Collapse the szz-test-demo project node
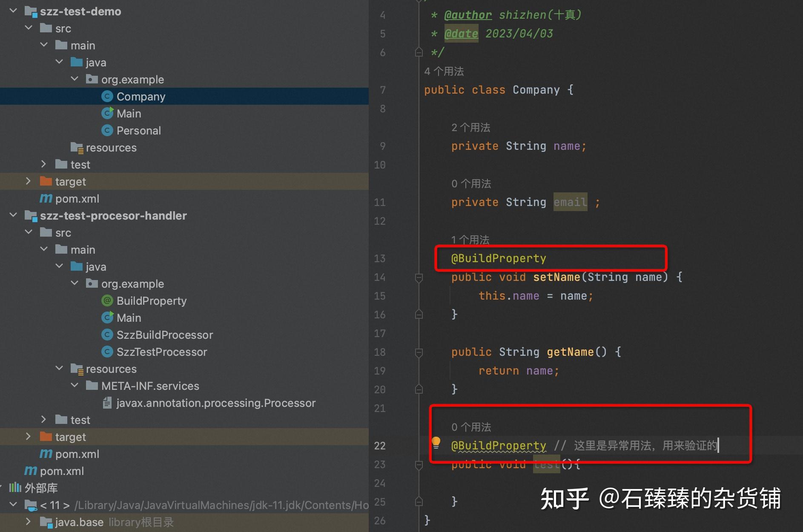The width and height of the screenshot is (803, 532). [x=13, y=11]
